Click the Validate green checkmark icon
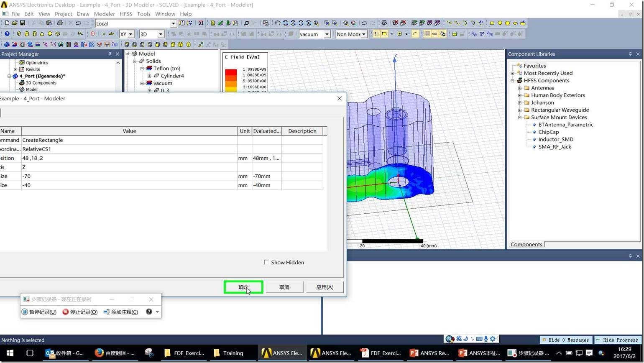This screenshot has width=644, height=363. [x=220, y=23]
